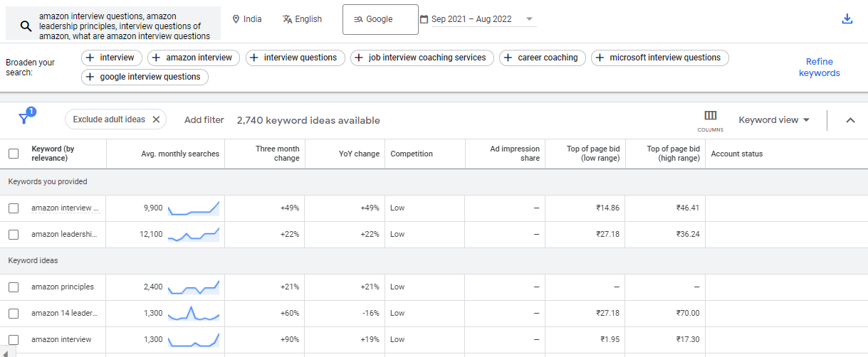868x357 pixels.
Task: Open the Columns selector icon
Action: [710, 120]
